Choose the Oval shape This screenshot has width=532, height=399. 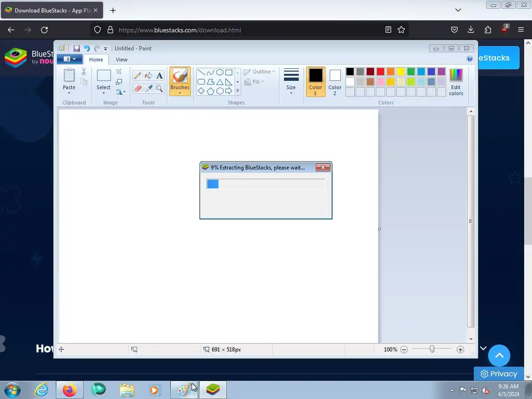point(219,72)
